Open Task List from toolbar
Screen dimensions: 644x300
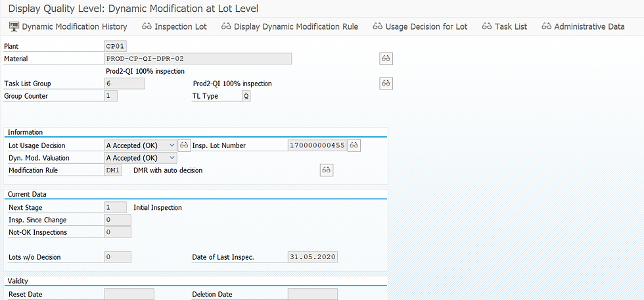tap(505, 27)
